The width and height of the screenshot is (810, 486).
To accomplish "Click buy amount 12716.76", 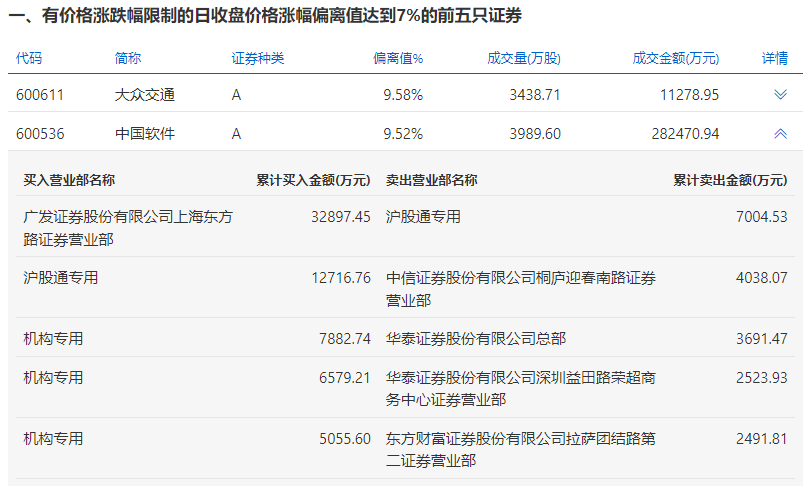I will tap(341, 278).
